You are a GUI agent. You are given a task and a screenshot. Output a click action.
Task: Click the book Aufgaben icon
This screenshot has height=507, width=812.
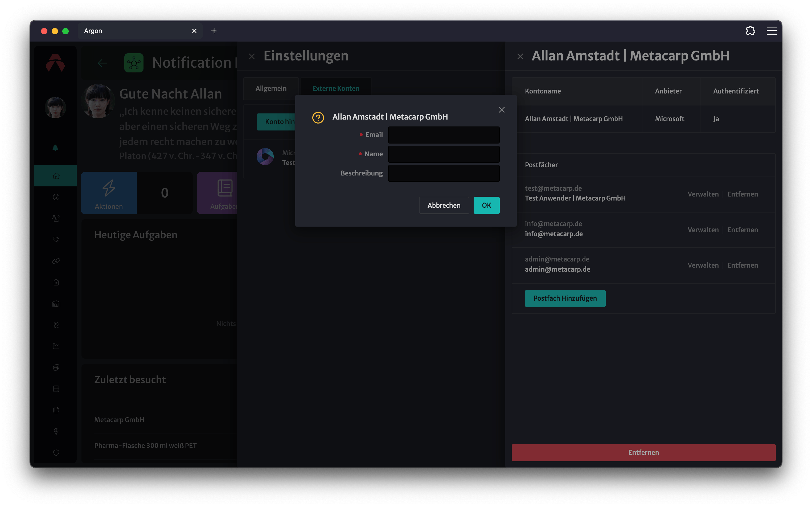pyautogui.click(x=225, y=188)
